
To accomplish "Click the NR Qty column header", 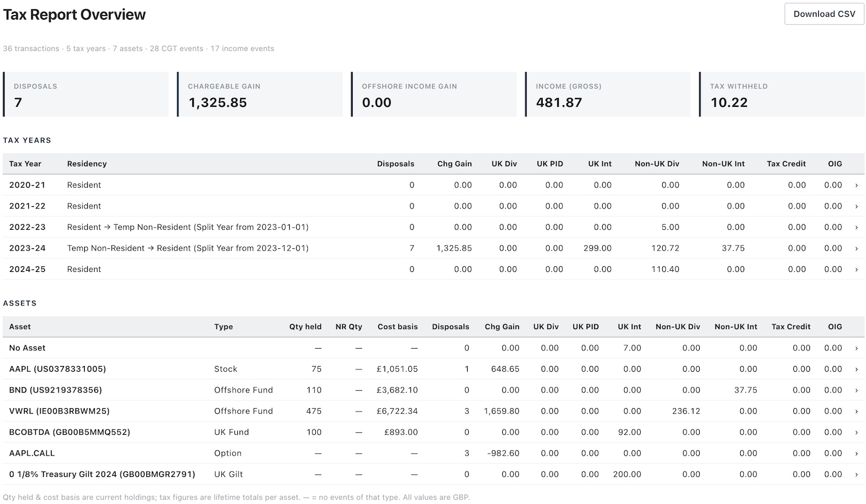I will [x=349, y=326].
